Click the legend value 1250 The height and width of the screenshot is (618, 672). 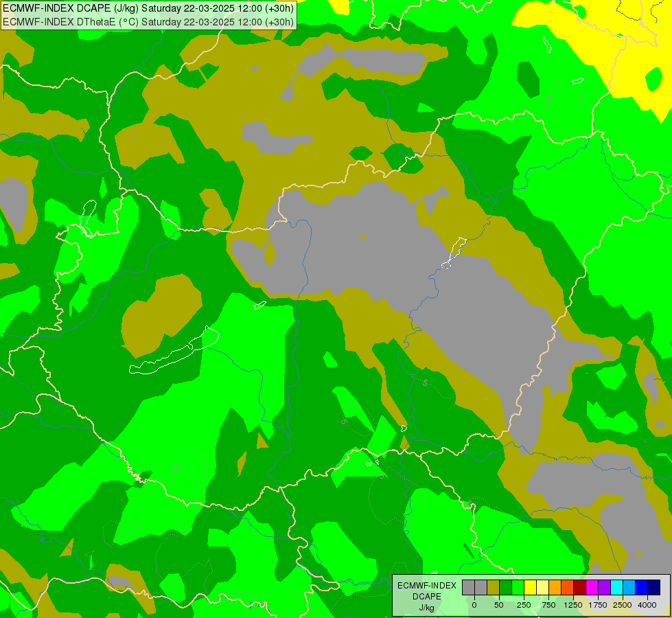(573, 605)
